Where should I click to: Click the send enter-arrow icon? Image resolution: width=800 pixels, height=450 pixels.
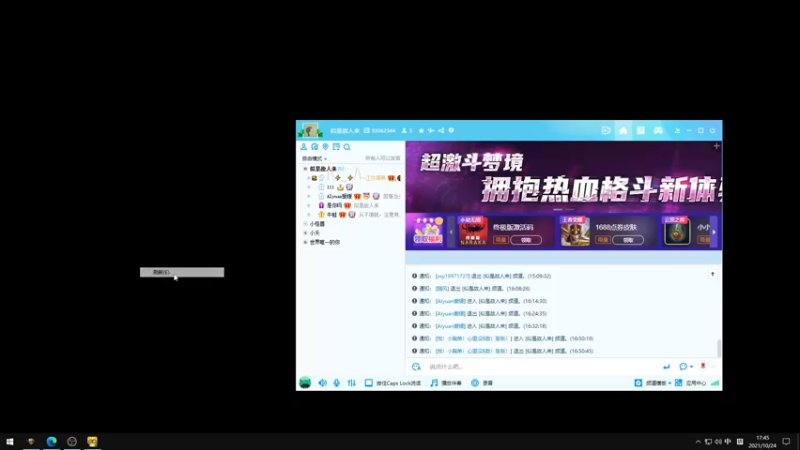(x=666, y=366)
